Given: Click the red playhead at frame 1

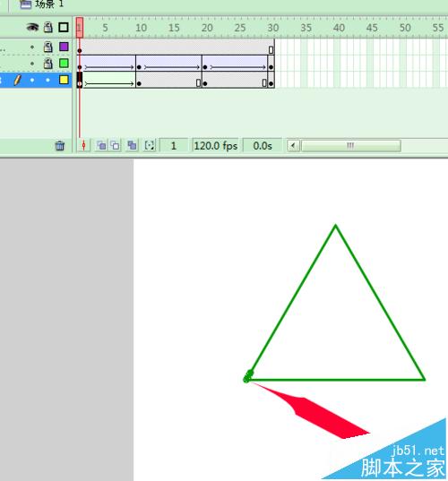Looking at the screenshot, I should [x=80, y=28].
